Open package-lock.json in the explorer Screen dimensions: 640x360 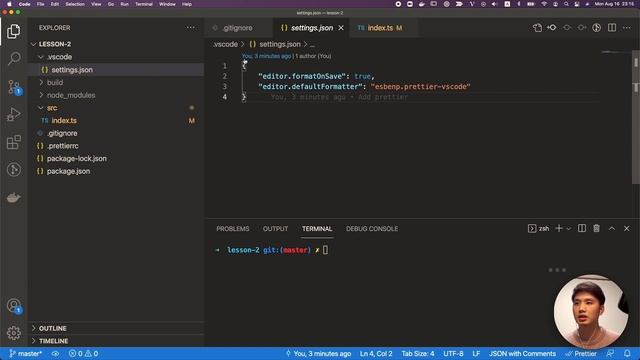point(116,158)
